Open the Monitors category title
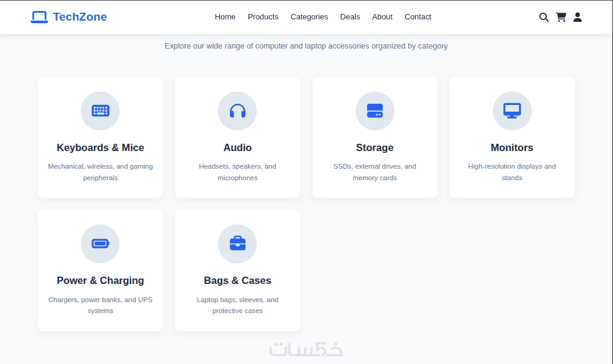The height and width of the screenshot is (364, 613). [x=512, y=147]
